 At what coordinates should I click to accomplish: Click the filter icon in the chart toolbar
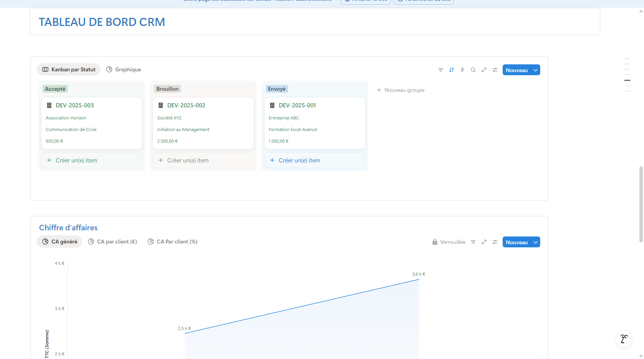pyautogui.click(x=473, y=242)
